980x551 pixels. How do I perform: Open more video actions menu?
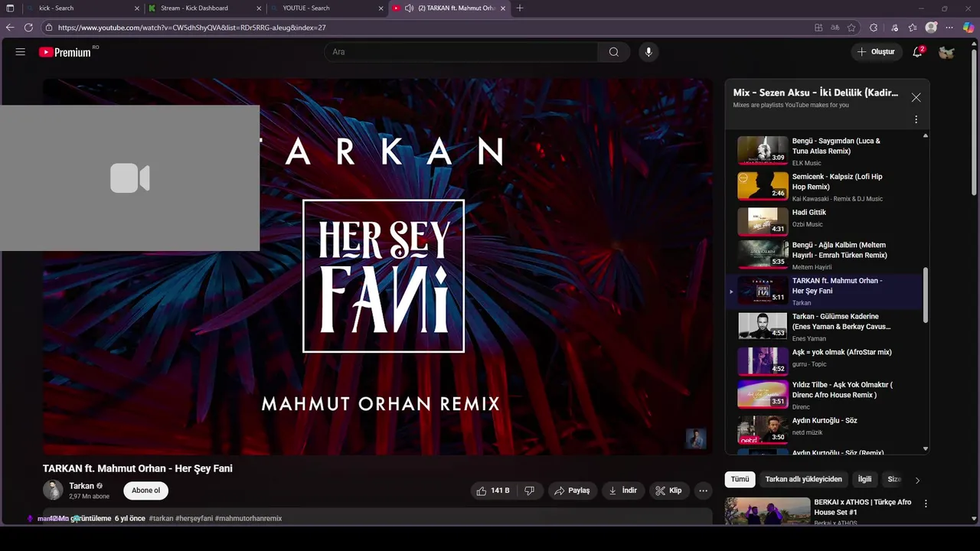coord(703,491)
